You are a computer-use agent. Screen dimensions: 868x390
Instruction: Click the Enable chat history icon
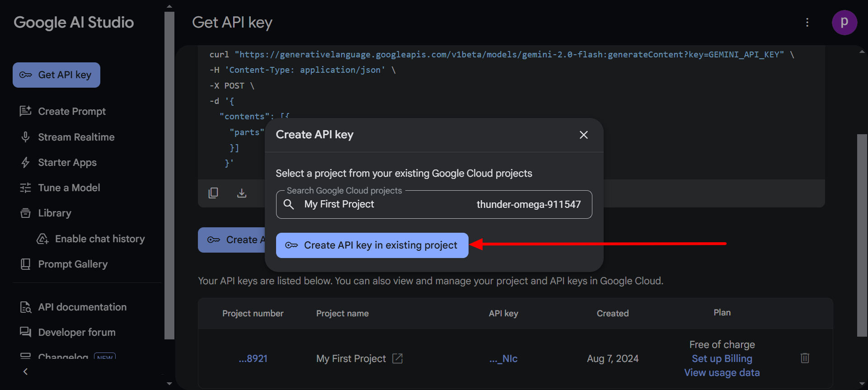coord(42,239)
